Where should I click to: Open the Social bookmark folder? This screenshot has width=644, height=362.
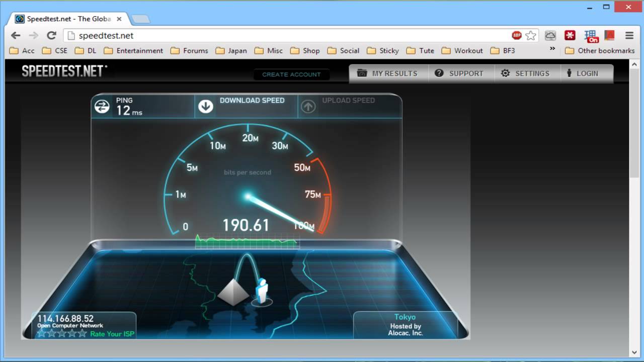(x=343, y=50)
